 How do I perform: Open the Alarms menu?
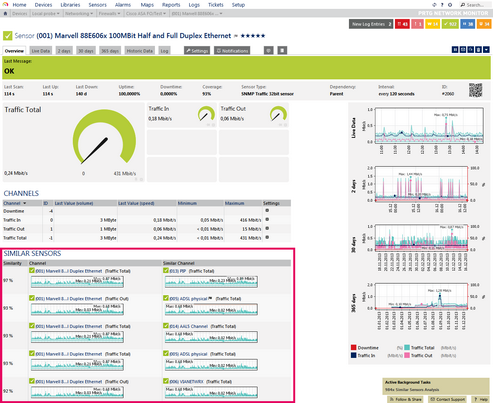point(123,5)
